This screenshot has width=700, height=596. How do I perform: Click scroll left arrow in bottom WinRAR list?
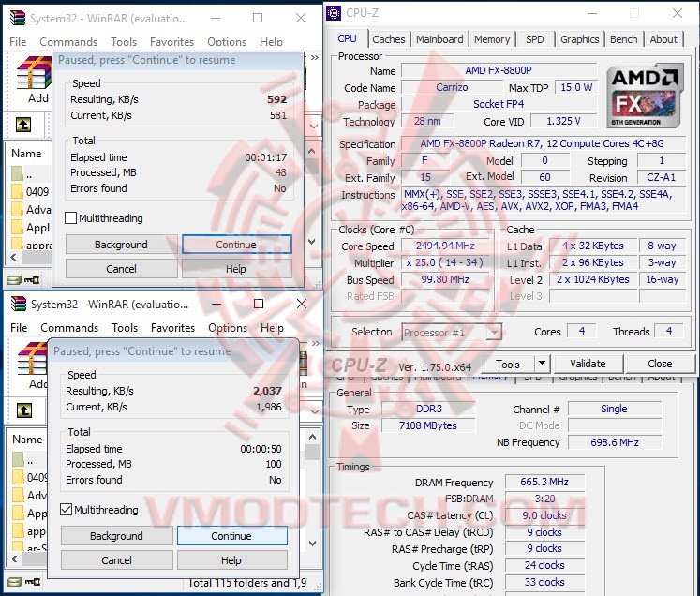point(14,559)
